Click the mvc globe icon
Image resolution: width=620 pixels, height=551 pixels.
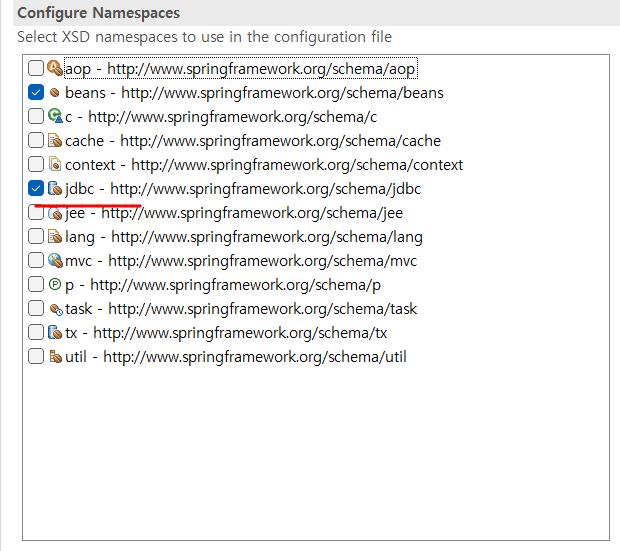tap(55, 260)
